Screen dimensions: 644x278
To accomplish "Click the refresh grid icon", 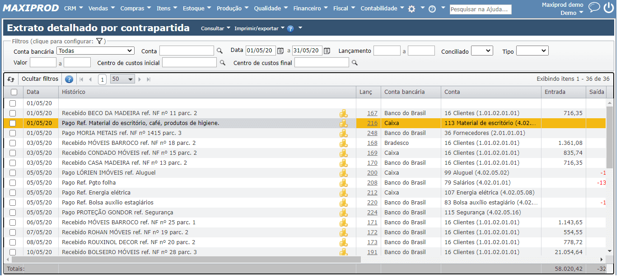I will point(11,79).
